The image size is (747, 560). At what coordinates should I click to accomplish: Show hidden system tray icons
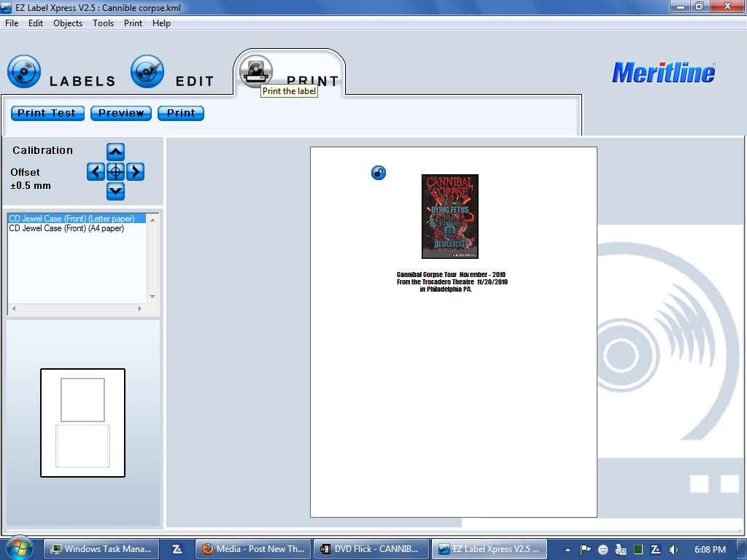(568, 550)
